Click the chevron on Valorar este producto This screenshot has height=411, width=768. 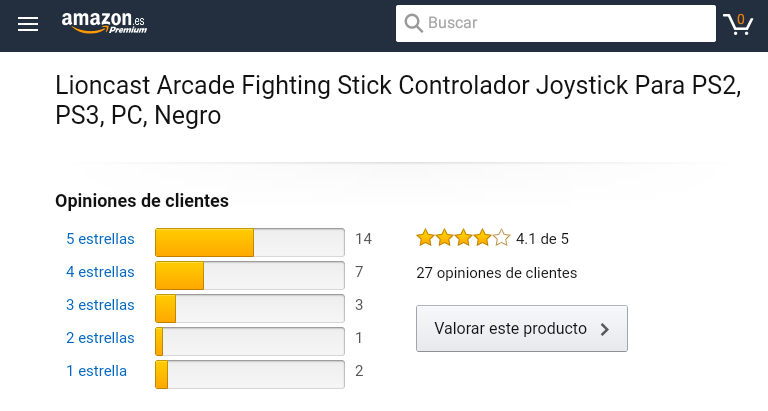604,329
